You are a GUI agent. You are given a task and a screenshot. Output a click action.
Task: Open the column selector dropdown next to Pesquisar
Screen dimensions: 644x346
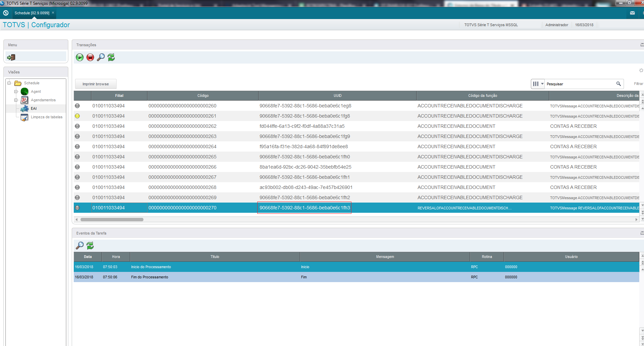tap(538, 84)
